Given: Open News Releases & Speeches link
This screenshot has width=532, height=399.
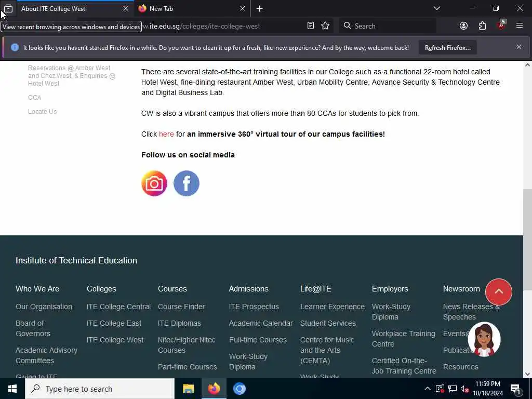Looking at the screenshot, I should coord(471,312).
